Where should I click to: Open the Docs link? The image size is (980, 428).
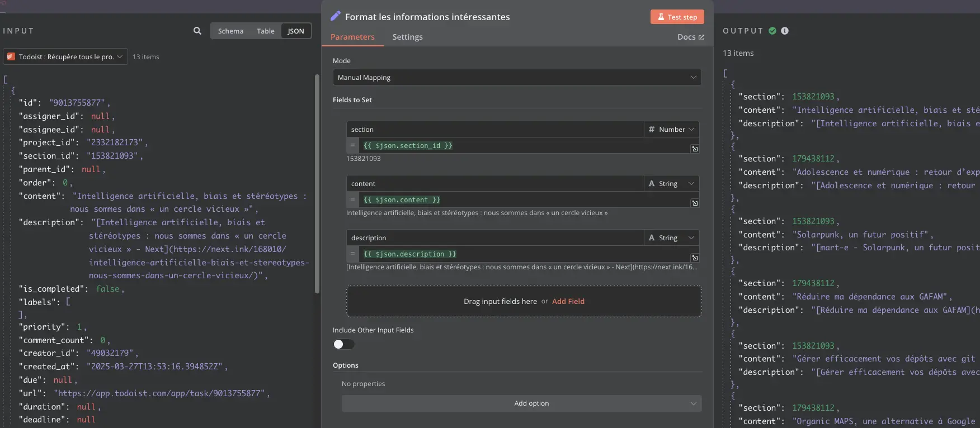pyautogui.click(x=691, y=37)
